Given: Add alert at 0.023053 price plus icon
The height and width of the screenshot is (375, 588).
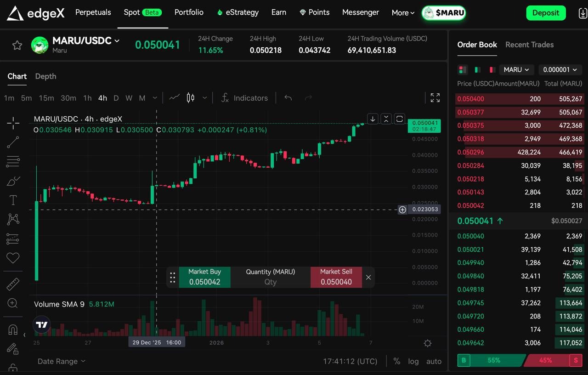Looking at the screenshot, I should (x=402, y=210).
